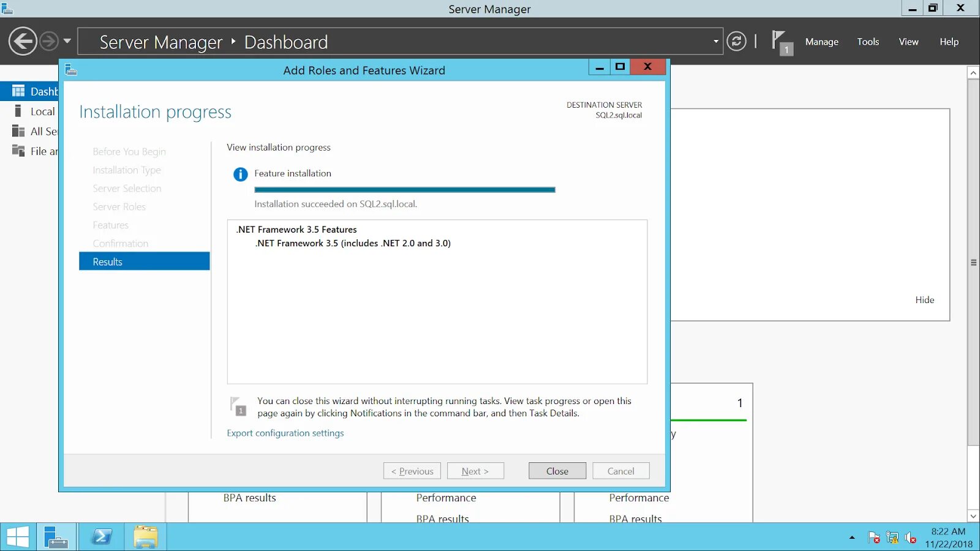This screenshot has width=980, height=551.
Task: Select Dashboard in the left navigation pane
Action: pos(29,91)
